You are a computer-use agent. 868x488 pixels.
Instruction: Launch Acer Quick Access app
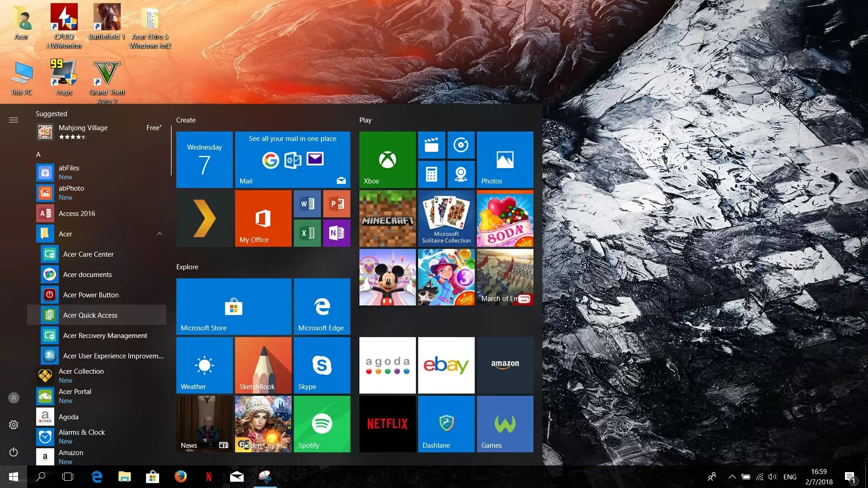tap(97, 315)
